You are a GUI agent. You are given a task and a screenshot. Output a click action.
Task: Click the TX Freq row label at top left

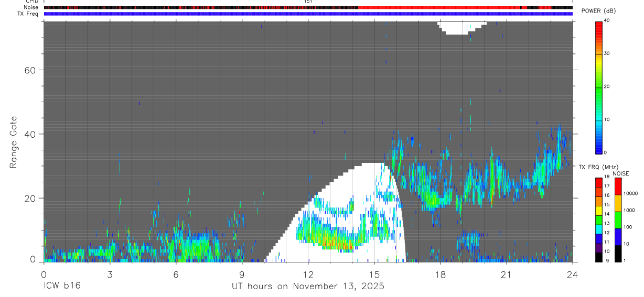coord(28,14)
